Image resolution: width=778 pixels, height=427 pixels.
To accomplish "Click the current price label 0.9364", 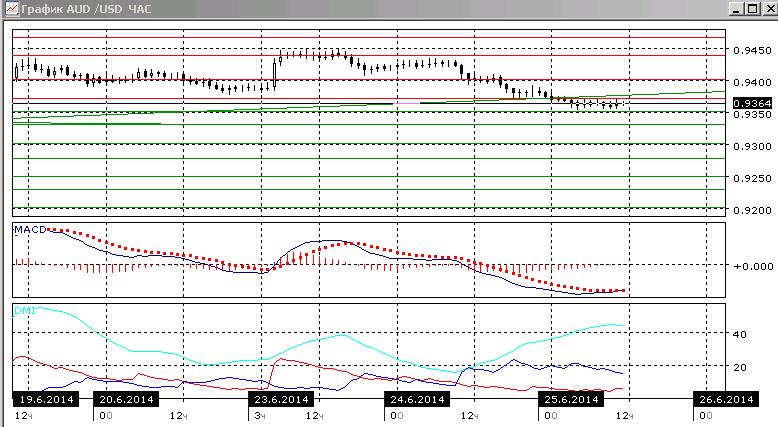I will click(x=752, y=103).
